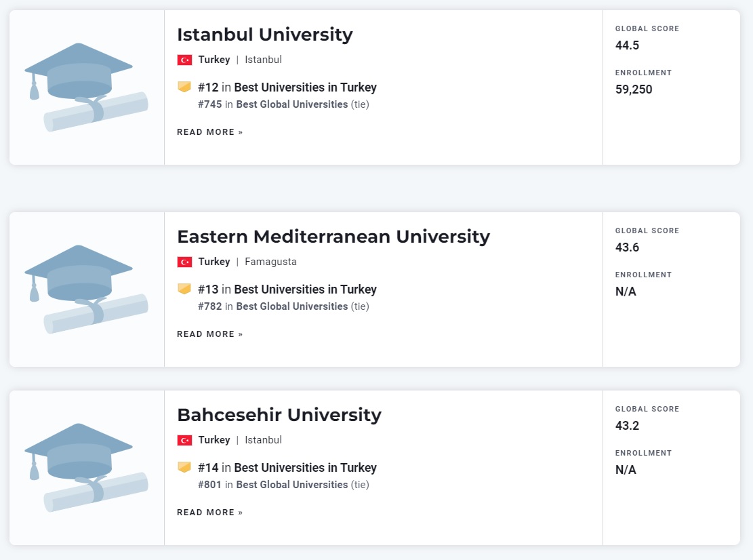The width and height of the screenshot is (753, 560).
Task: Click Turkey flag icon under Istanbul University
Action: coord(184,60)
